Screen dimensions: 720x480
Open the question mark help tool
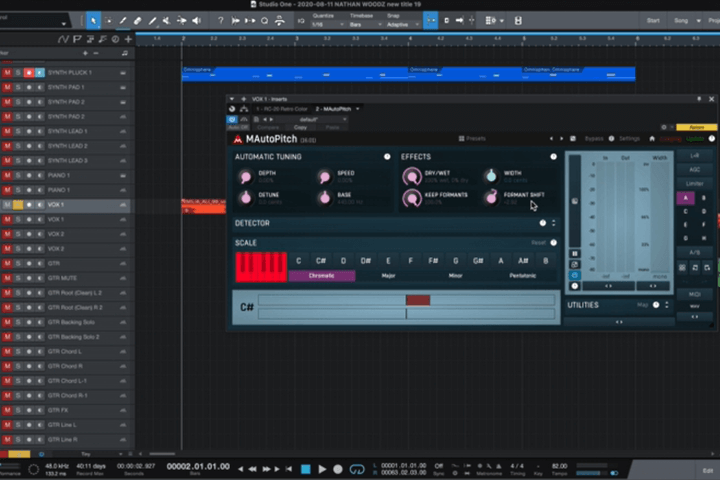220,21
